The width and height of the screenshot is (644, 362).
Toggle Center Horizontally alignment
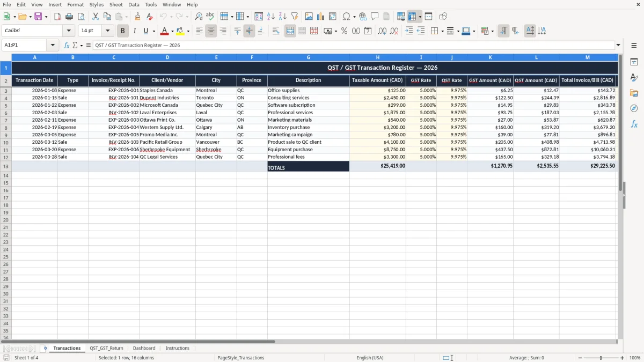(x=211, y=31)
